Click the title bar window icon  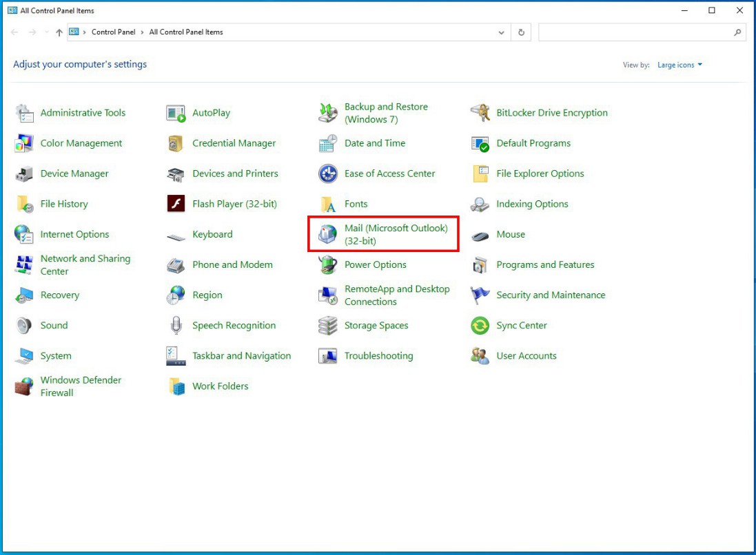(12, 10)
